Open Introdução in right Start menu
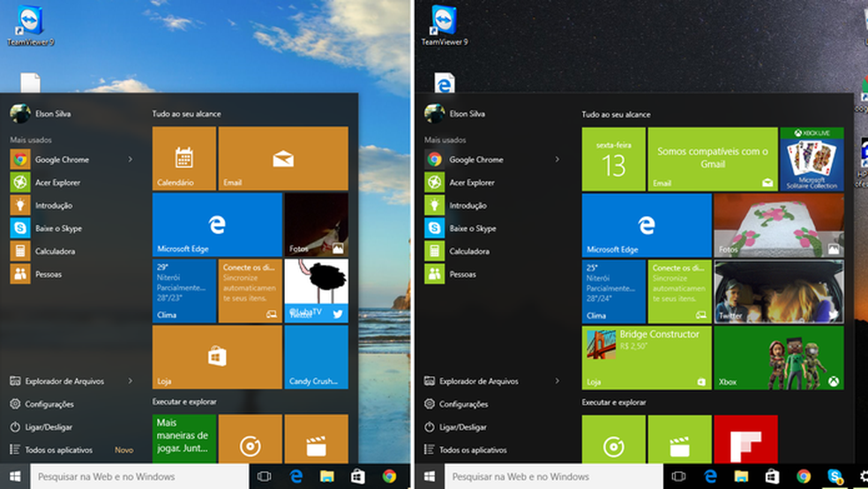This screenshot has width=868, height=489. [x=455, y=206]
